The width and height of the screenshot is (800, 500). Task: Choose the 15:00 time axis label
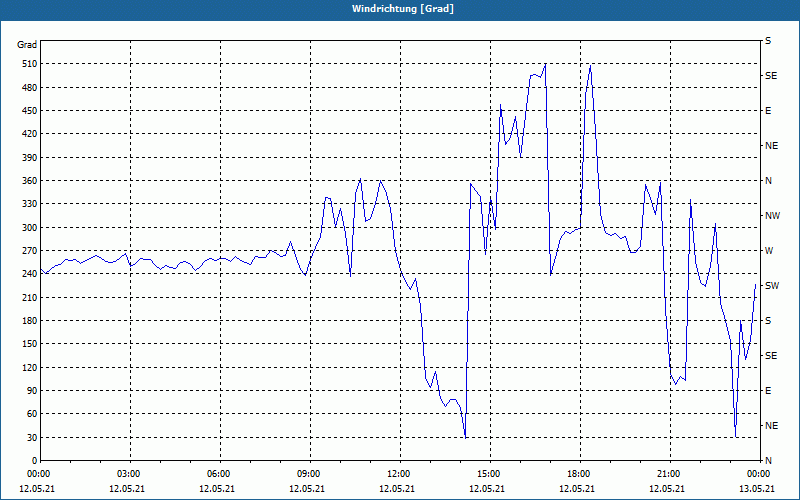click(490, 474)
